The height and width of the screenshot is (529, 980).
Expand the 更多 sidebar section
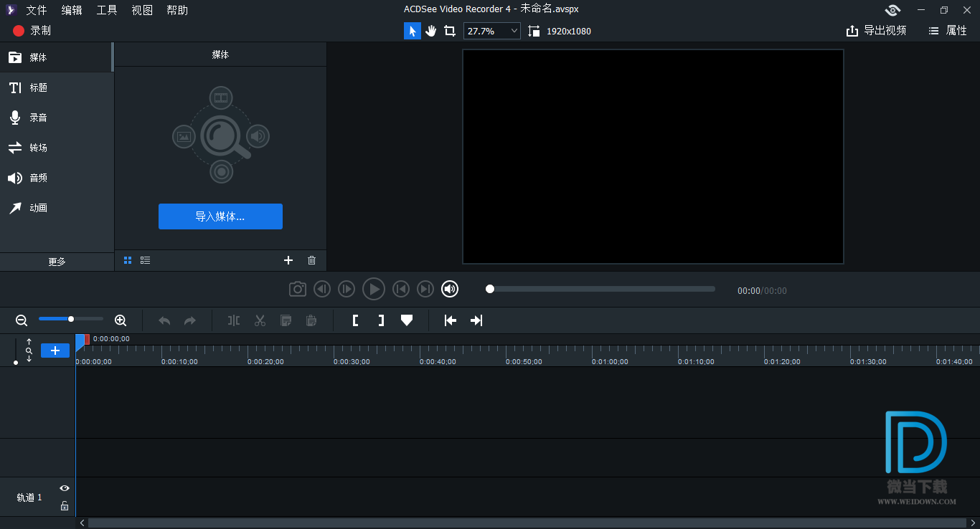(57, 262)
